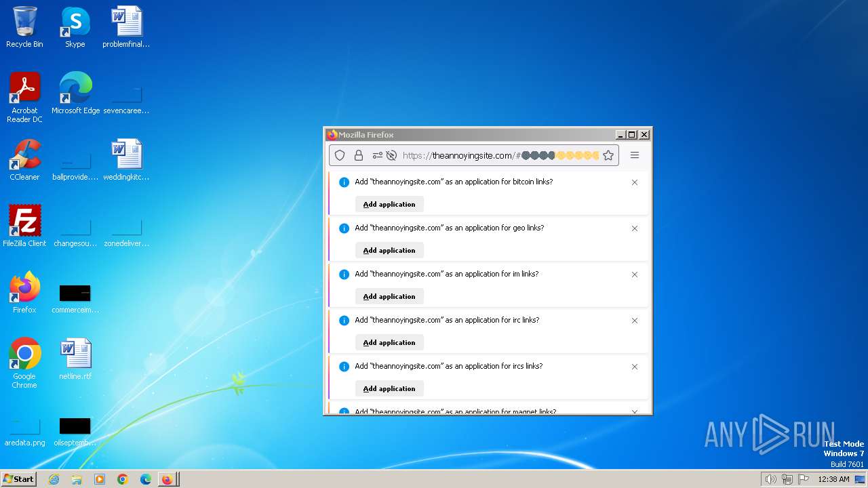Add application for bitcoin links
The width and height of the screenshot is (868, 488).
tap(389, 204)
